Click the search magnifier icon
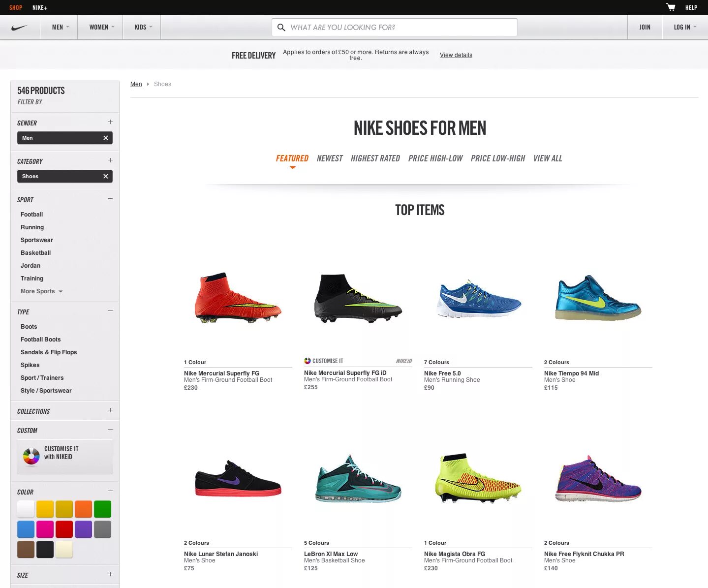 281,28
